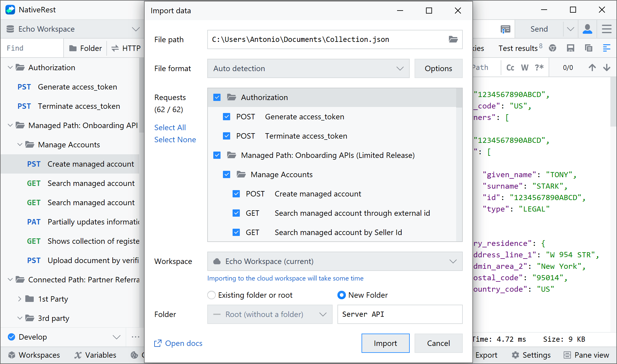Uncheck POST Create managed account checkbox
The image size is (617, 364).
[236, 194]
